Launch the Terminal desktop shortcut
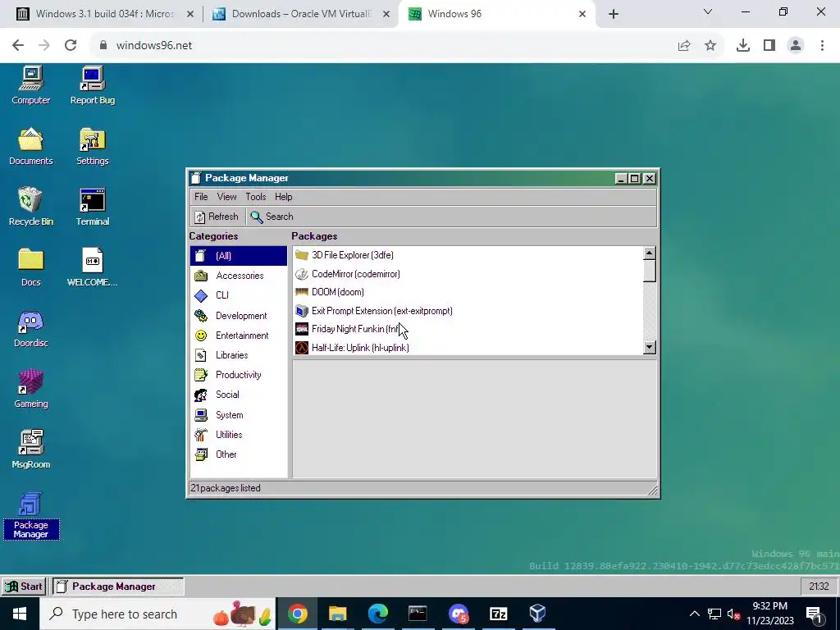Screen dimensions: 840x630 tap(92, 207)
